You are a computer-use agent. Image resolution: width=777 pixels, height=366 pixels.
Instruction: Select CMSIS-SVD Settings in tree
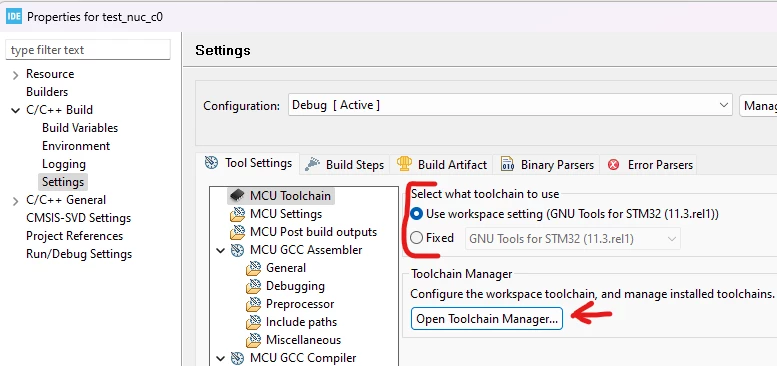pos(78,218)
